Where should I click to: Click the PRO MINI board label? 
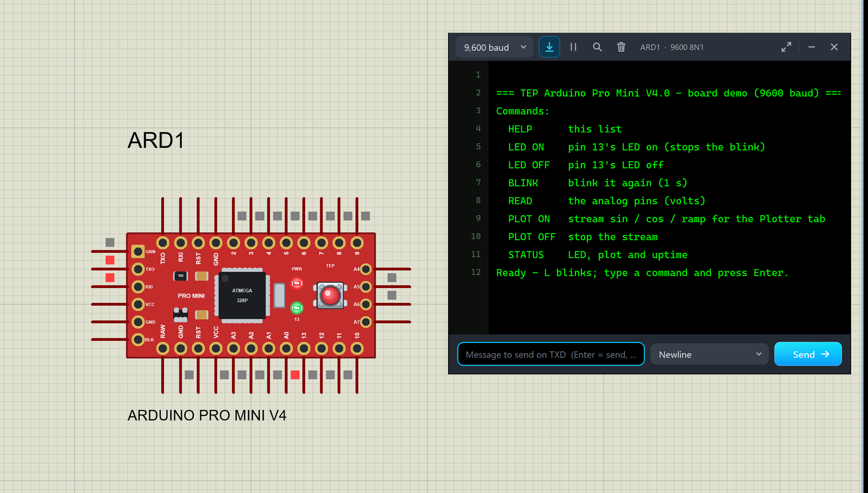coord(191,296)
